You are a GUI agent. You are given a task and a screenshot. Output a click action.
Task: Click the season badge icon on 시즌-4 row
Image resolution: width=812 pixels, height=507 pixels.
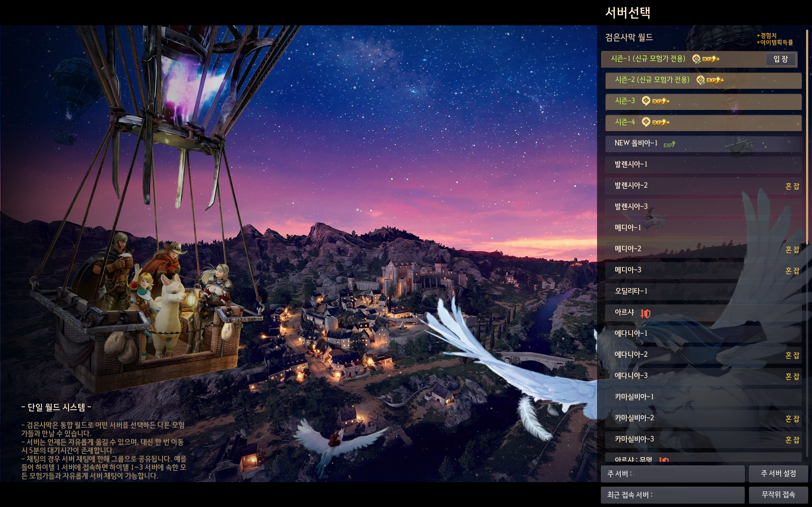click(646, 122)
